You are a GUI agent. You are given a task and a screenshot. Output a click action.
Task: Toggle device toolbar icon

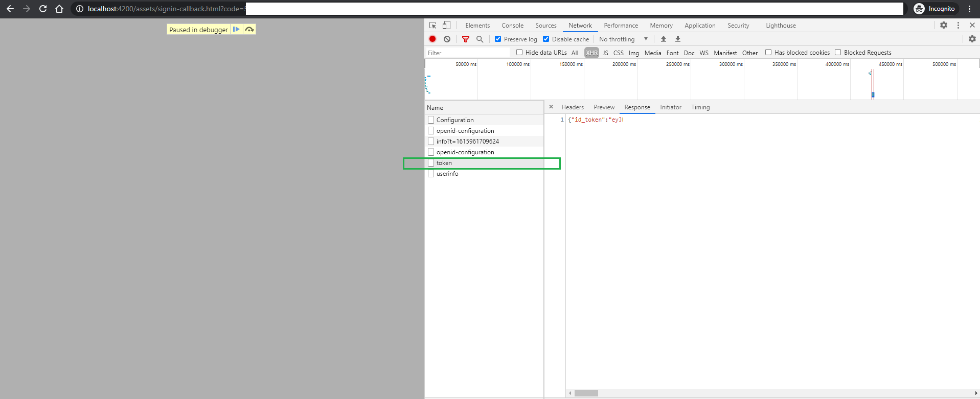click(446, 25)
